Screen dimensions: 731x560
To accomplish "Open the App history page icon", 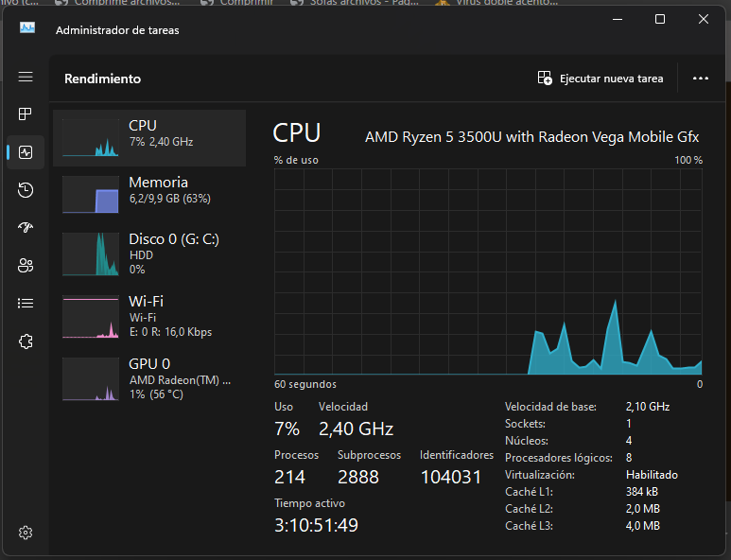I will coord(26,190).
